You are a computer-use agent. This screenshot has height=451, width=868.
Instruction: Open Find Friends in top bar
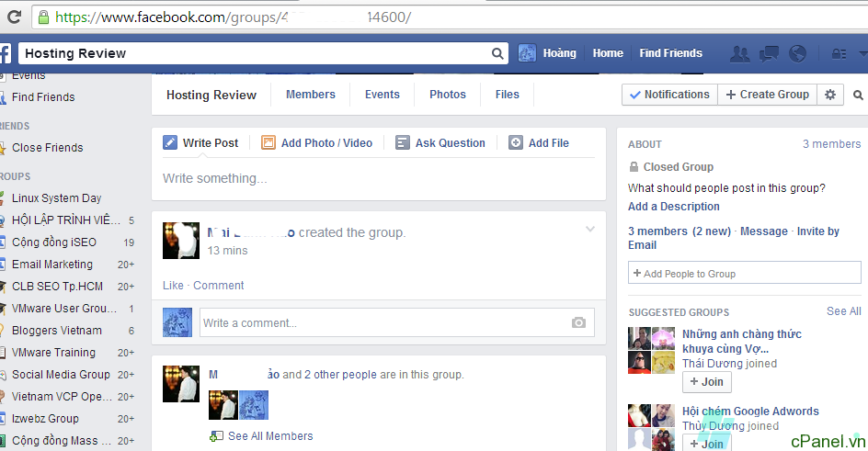point(671,53)
